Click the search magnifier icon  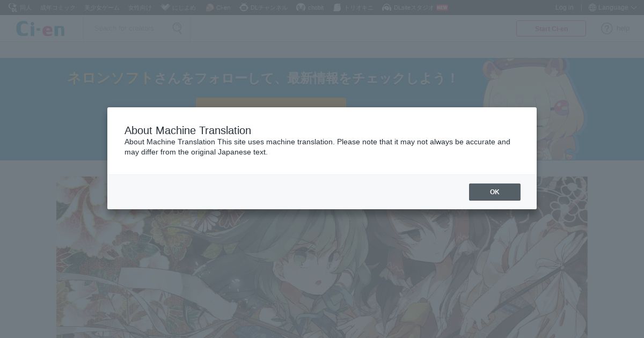pos(177,28)
